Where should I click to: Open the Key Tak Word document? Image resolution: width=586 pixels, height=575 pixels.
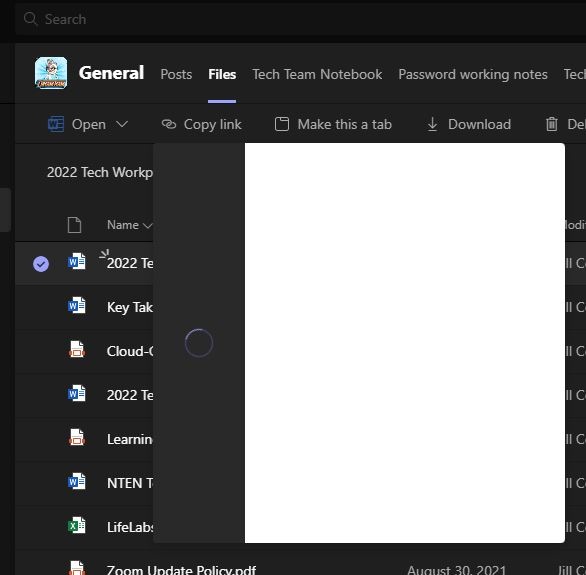pos(130,307)
